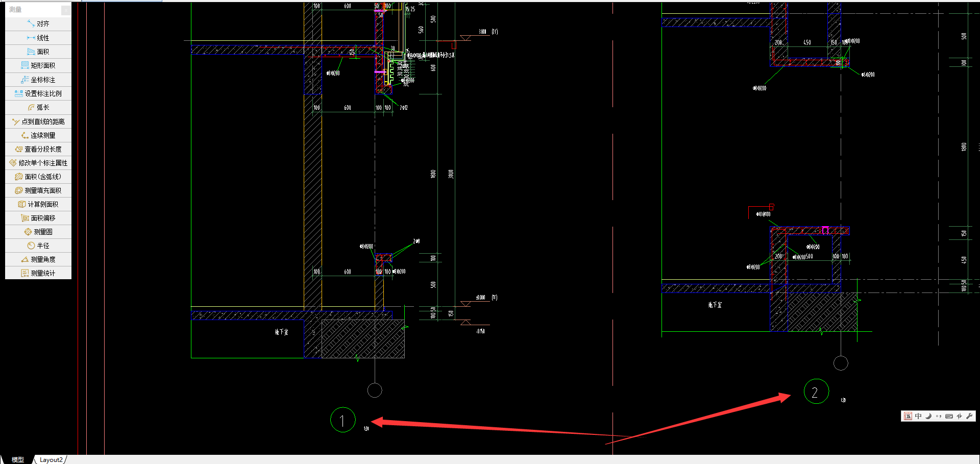This screenshot has width=980, height=464.
Task: Click the -0.150 elevation label
Action: click(x=480, y=331)
